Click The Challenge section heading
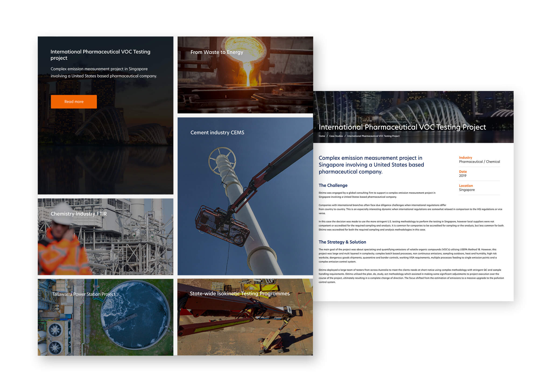Image resolution: width=551 pixels, height=392 pixels. (x=333, y=185)
